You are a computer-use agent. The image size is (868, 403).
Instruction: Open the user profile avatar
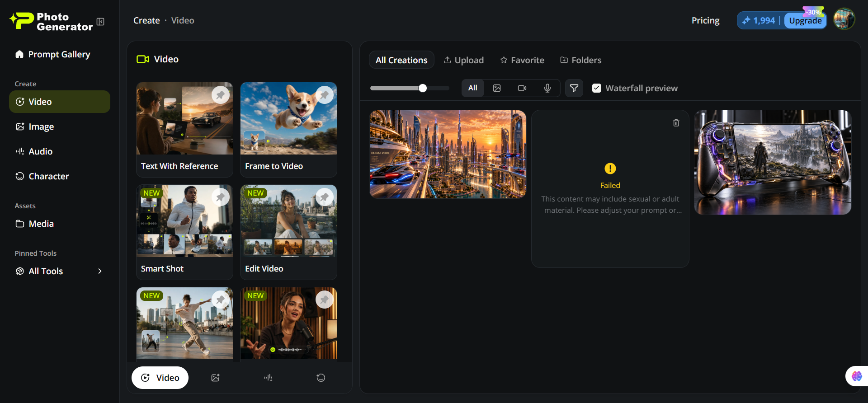tap(844, 19)
